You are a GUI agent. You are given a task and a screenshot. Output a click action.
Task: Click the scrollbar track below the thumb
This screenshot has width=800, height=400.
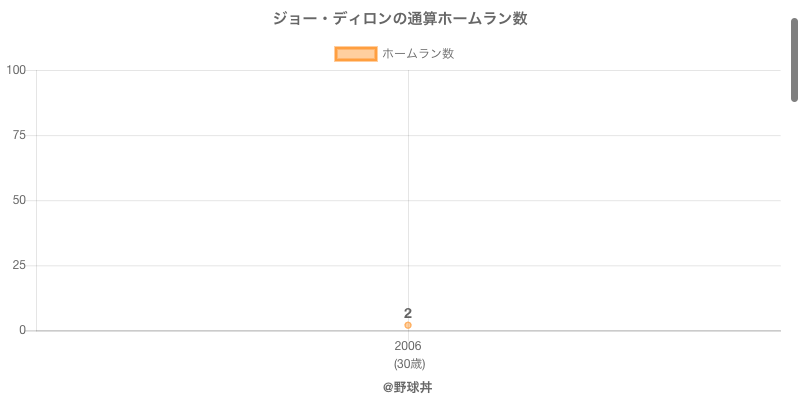(x=794, y=250)
